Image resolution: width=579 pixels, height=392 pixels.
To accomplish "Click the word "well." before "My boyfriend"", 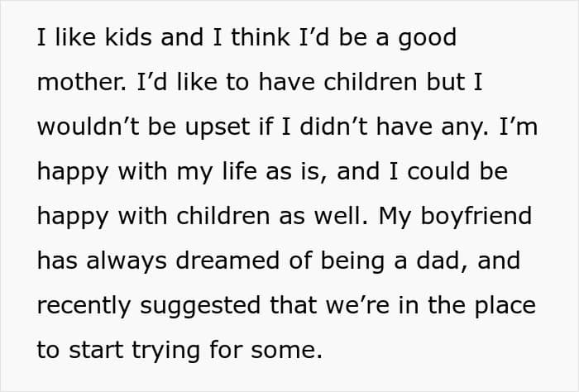I will click(x=341, y=216).
